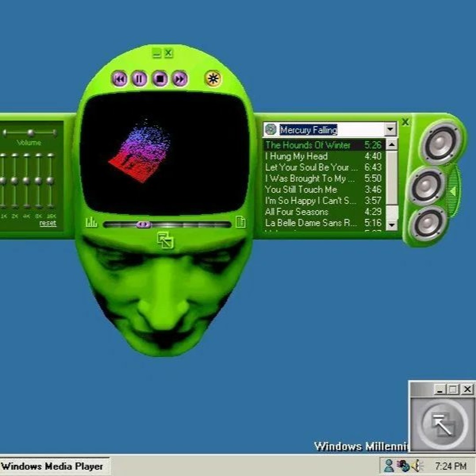Stop playback with the stop button
The width and height of the screenshot is (476, 476).
[160, 79]
